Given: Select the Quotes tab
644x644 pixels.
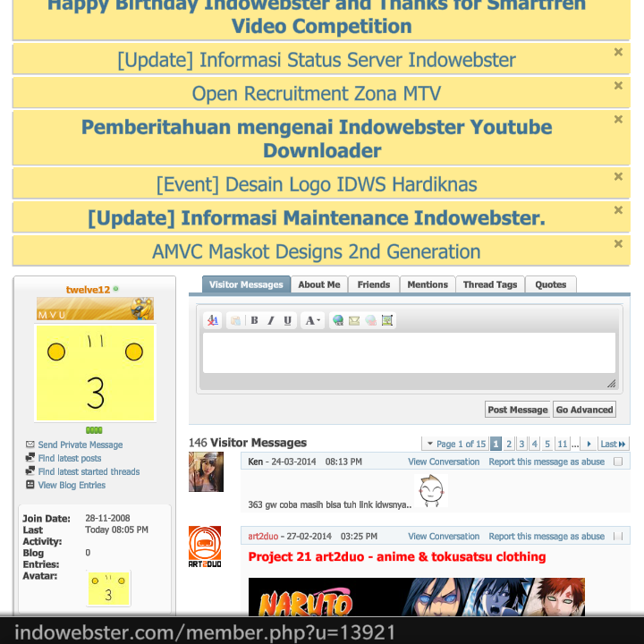Looking at the screenshot, I should pyautogui.click(x=551, y=284).
